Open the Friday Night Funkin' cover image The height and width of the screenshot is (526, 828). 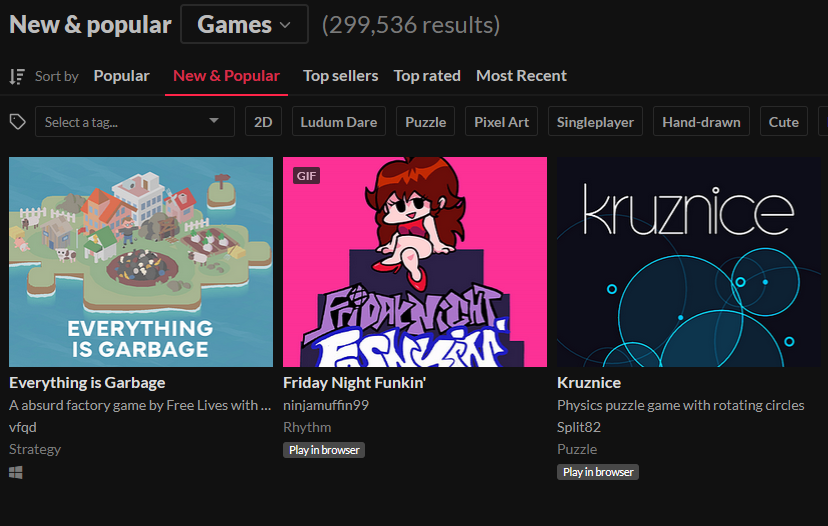(x=415, y=262)
